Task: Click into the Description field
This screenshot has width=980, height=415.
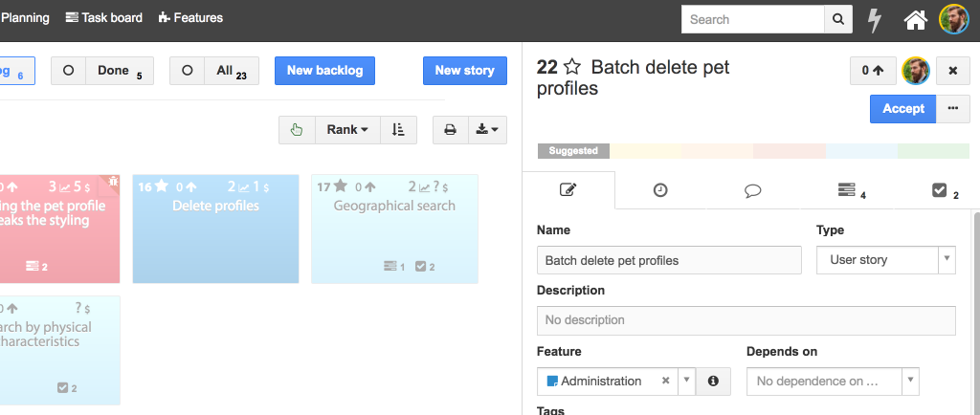Action: (746, 319)
